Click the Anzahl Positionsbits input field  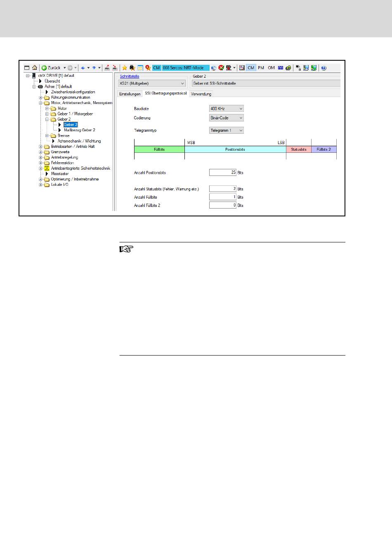click(223, 172)
